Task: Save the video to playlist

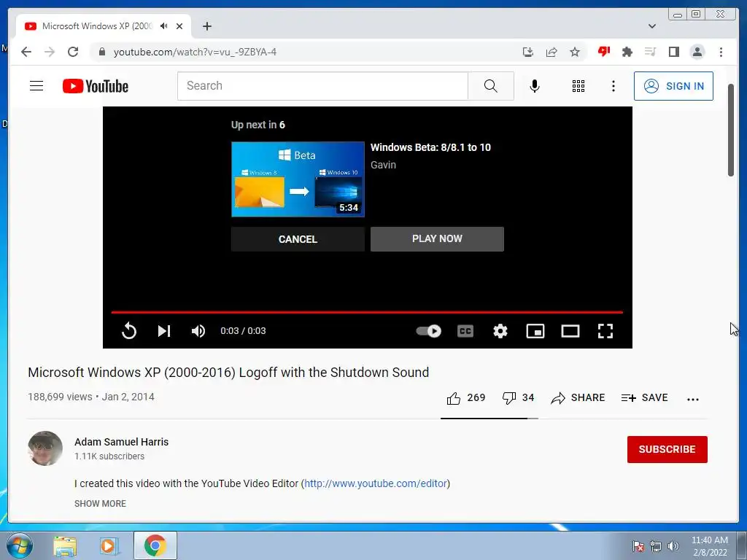Action: [644, 397]
